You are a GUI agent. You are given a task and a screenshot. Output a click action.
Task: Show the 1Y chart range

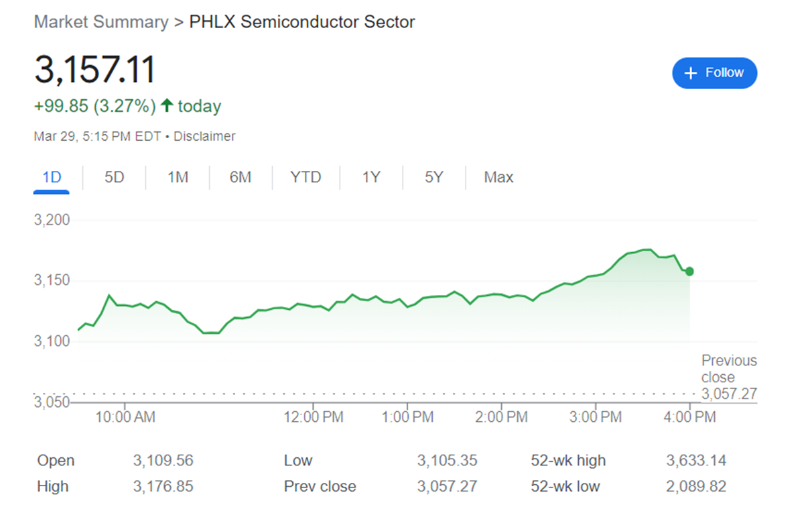click(x=371, y=178)
